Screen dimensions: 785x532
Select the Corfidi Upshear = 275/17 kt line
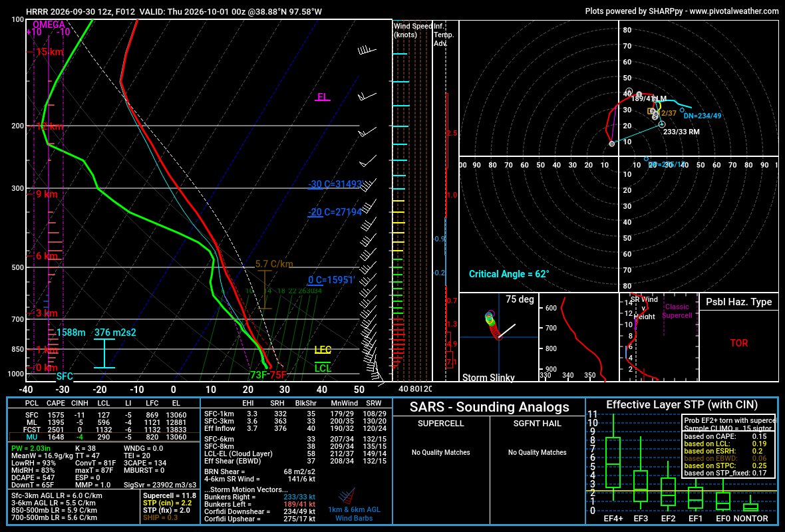click(260, 519)
